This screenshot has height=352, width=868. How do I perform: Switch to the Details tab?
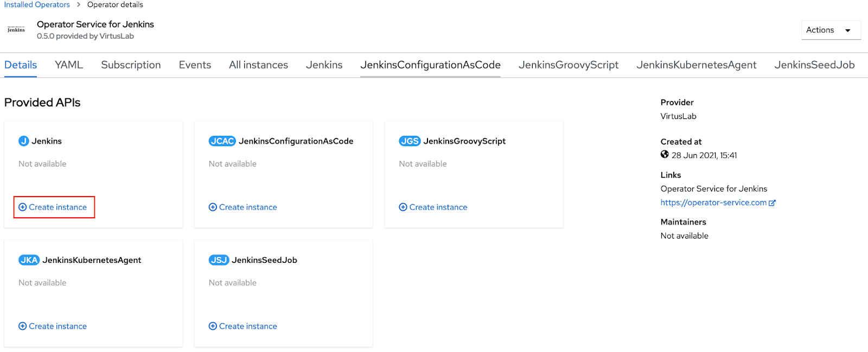[x=21, y=65]
